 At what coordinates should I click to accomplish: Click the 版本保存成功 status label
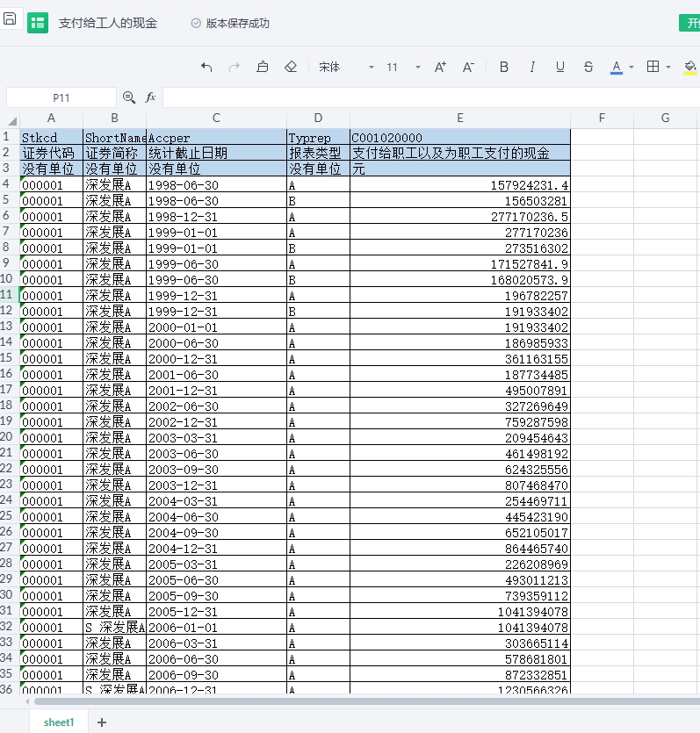(x=237, y=23)
